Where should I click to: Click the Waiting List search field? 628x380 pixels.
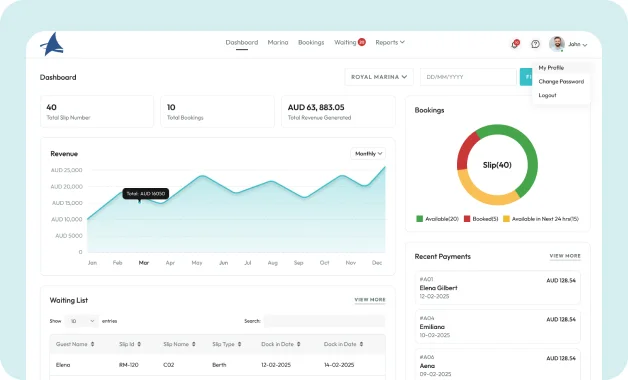[x=324, y=321]
